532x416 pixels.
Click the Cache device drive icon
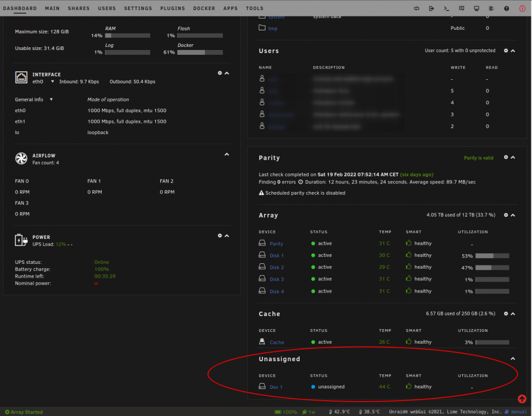(262, 342)
